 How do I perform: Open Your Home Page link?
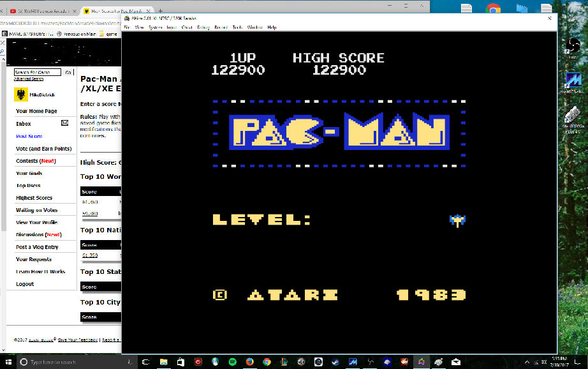point(36,111)
